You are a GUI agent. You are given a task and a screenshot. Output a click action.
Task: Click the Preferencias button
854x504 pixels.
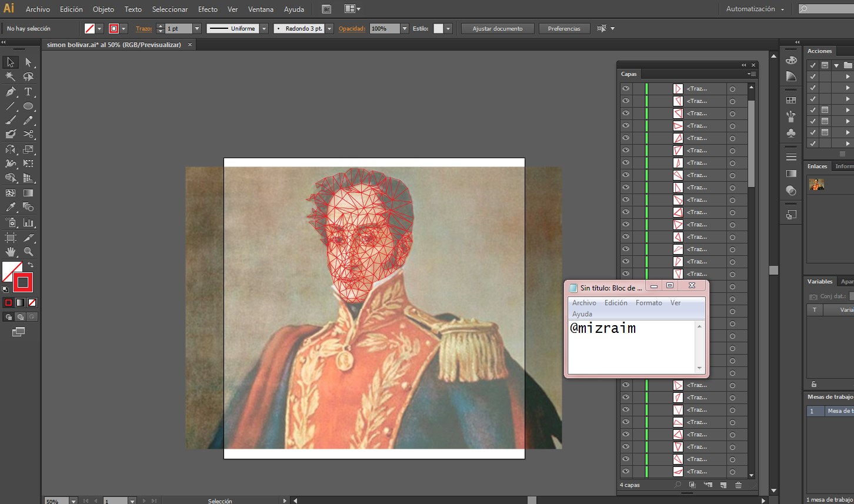[564, 28]
